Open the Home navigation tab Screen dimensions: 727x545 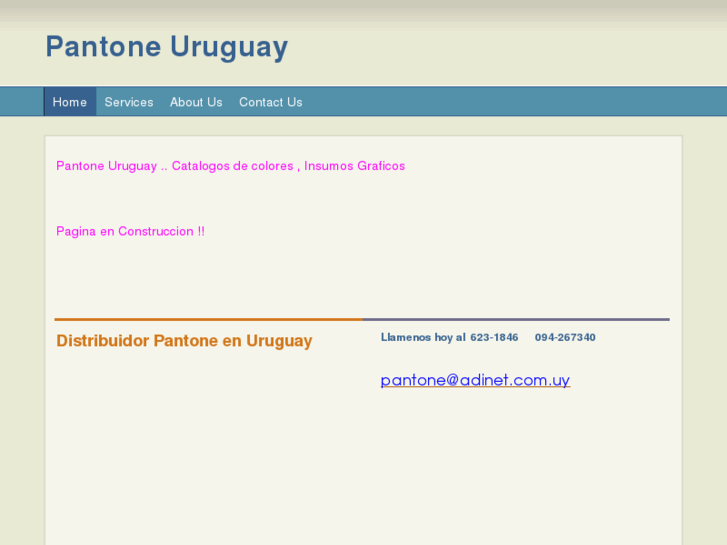coord(70,102)
